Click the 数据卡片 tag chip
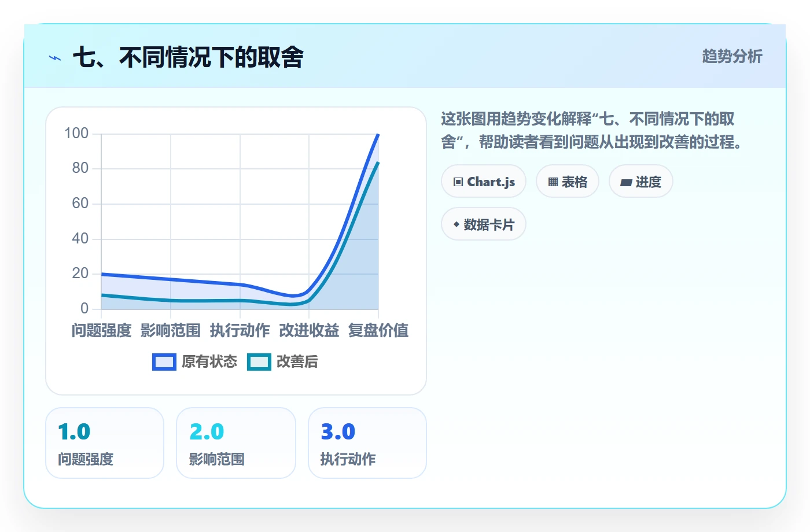 484,224
